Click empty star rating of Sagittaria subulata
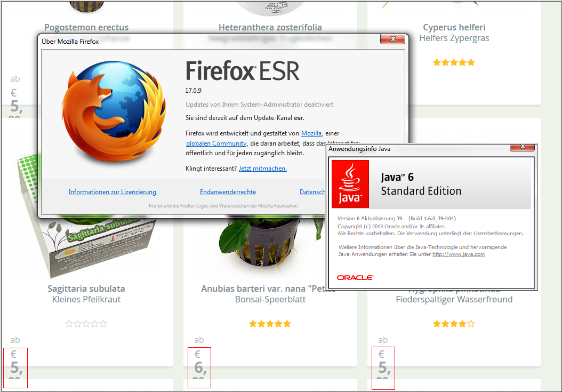The height and width of the screenshot is (392, 562). click(x=86, y=324)
